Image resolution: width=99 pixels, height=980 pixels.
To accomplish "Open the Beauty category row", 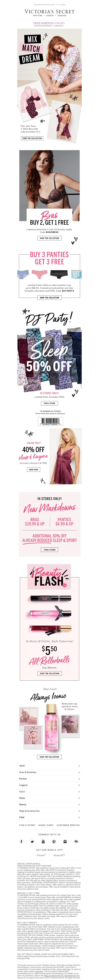I will (49, 804).
